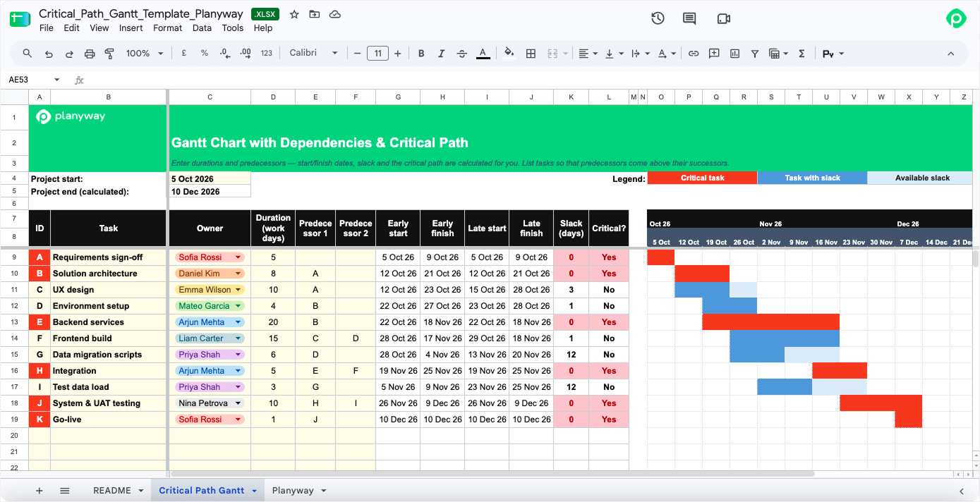Open the Format menu
980x502 pixels.
pos(168,28)
